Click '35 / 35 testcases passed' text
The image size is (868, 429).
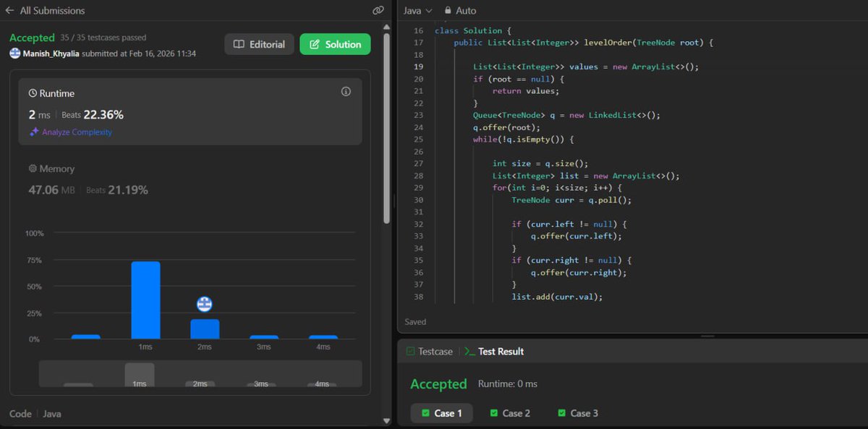pyautogui.click(x=103, y=38)
